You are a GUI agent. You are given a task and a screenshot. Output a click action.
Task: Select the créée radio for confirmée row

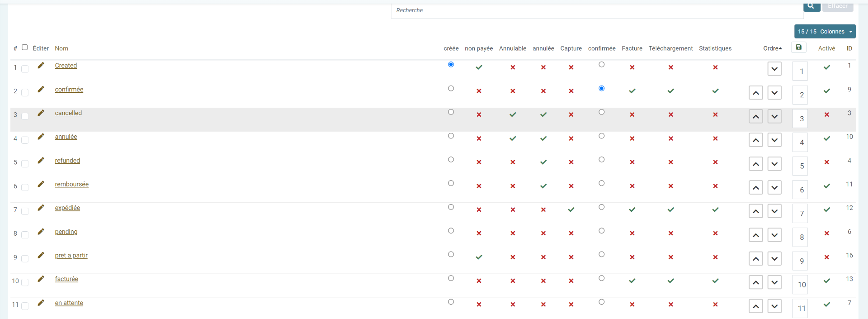coord(451,89)
